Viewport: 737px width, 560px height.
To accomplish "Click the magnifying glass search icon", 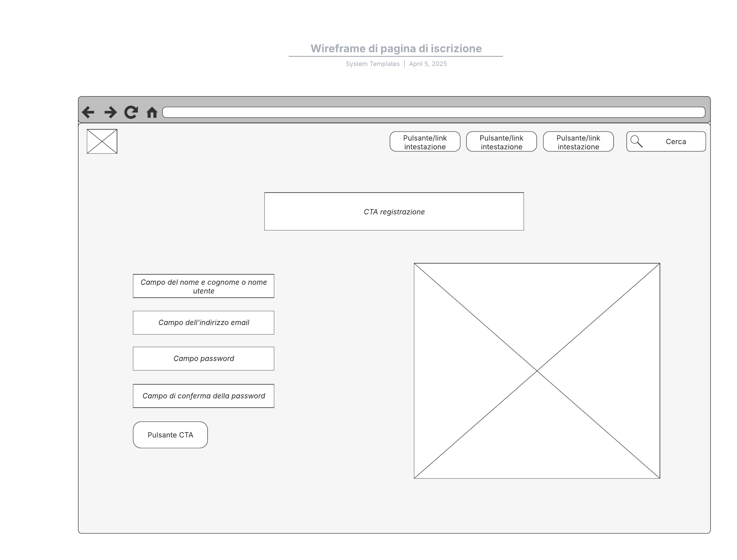I will pos(636,141).
